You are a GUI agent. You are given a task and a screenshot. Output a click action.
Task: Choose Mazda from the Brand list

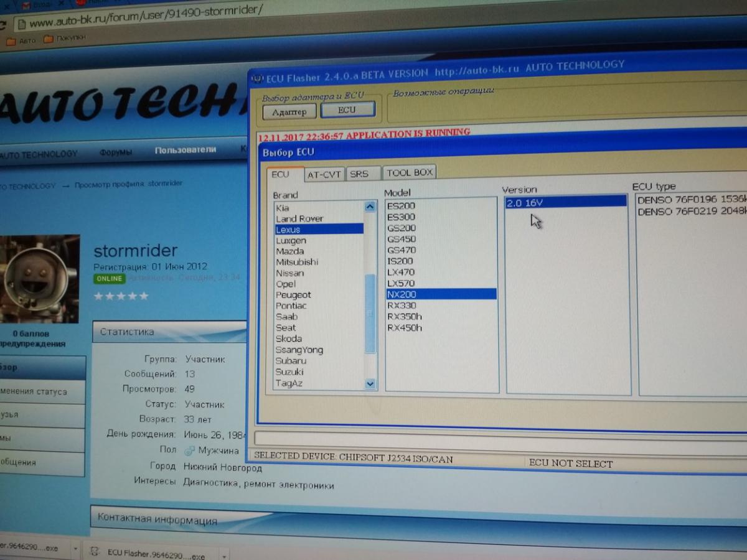pos(290,251)
